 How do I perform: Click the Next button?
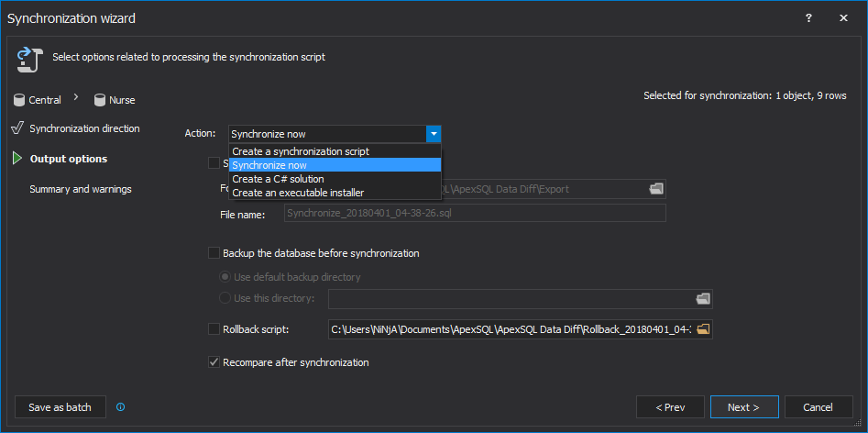(744, 407)
